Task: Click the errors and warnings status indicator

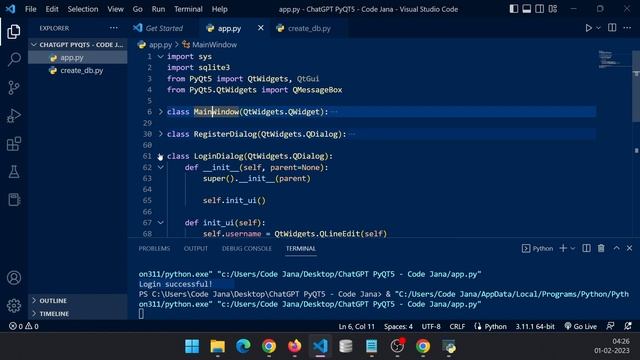Action: [x=24, y=326]
